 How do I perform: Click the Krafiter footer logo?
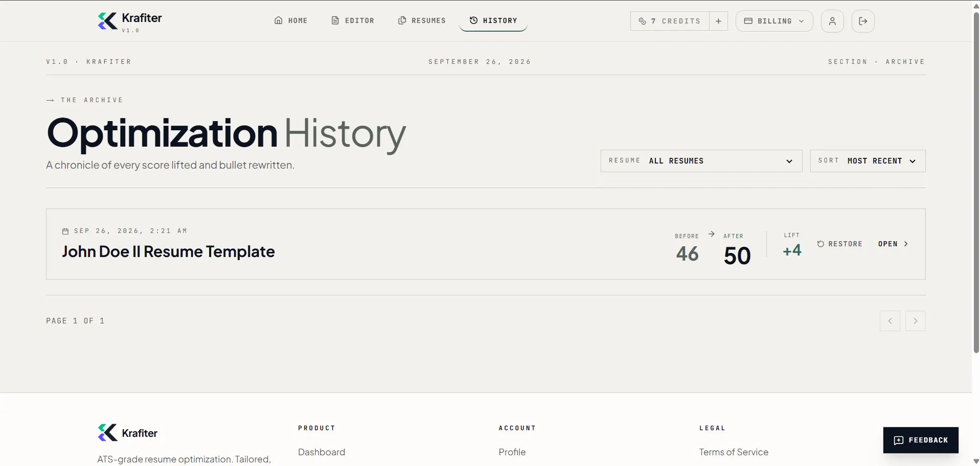[x=128, y=433]
